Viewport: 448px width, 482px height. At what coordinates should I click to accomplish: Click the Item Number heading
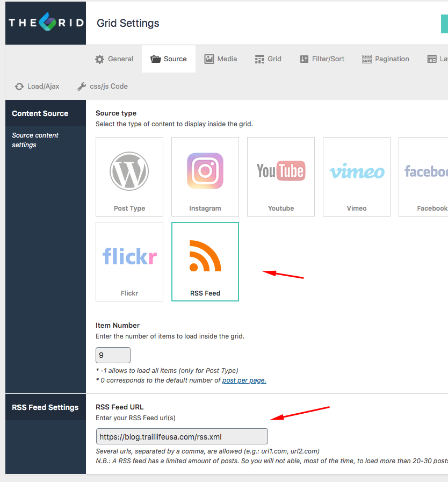click(118, 325)
